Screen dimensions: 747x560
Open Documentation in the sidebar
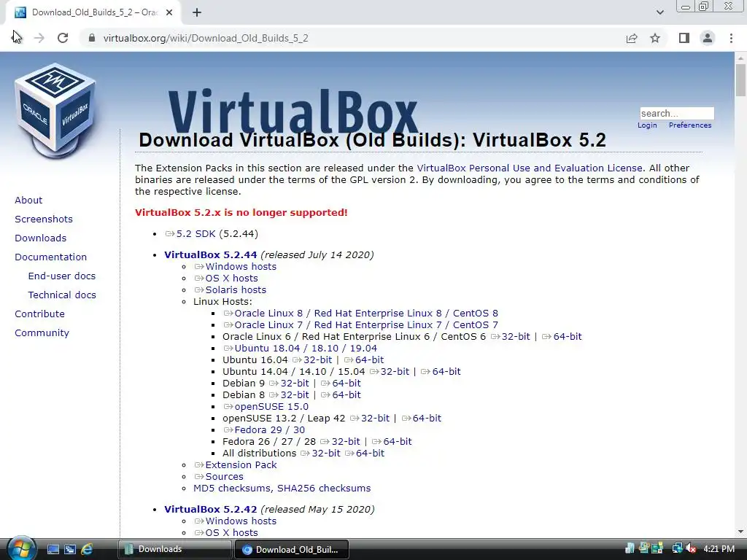[x=51, y=257]
